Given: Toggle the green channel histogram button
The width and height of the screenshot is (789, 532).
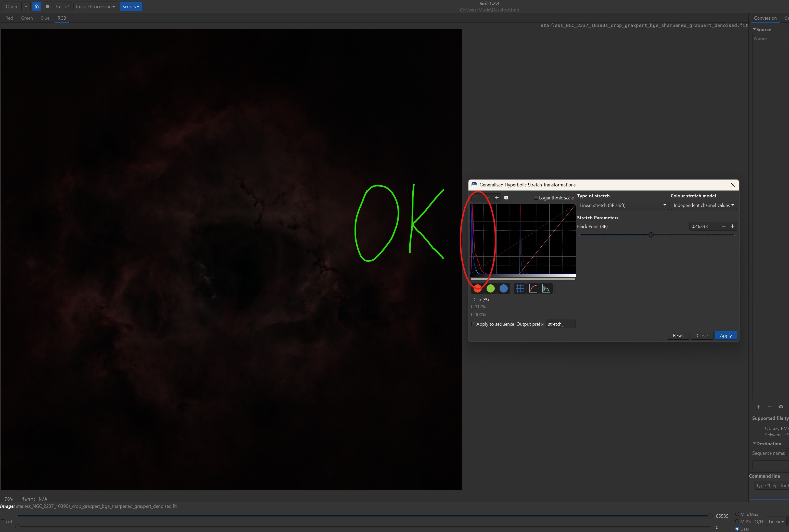Looking at the screenshot, I should pyautogui.click(x=490, y=288).
